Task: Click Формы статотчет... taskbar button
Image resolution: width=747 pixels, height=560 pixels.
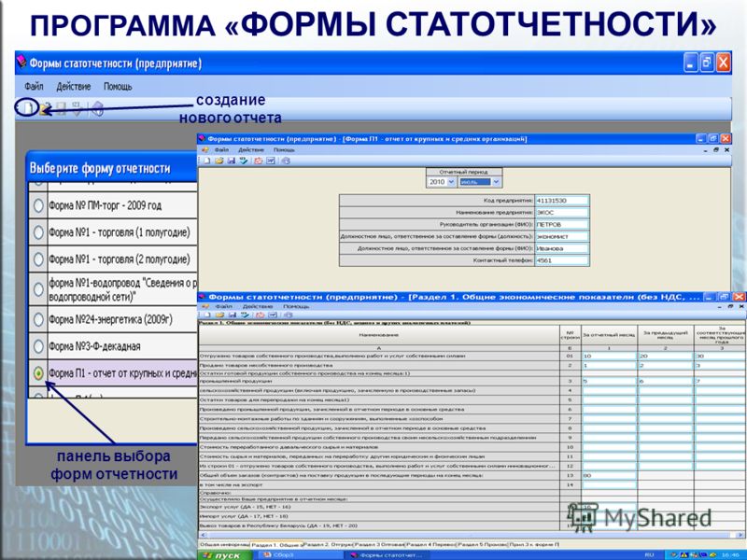Action: pyautogui.click(x=387, y=555)
